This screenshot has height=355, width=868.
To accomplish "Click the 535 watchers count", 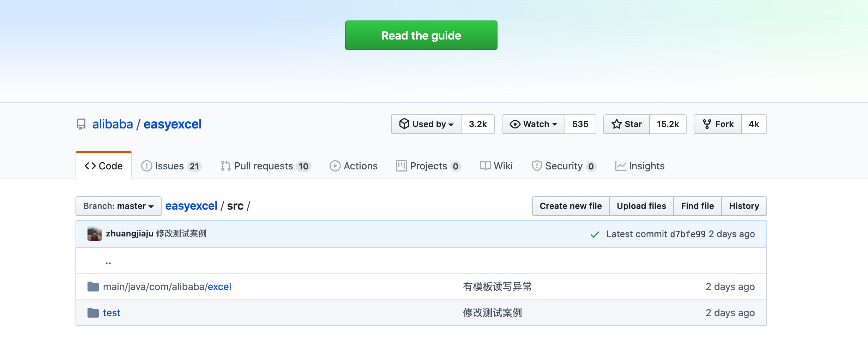I will 580,124.
